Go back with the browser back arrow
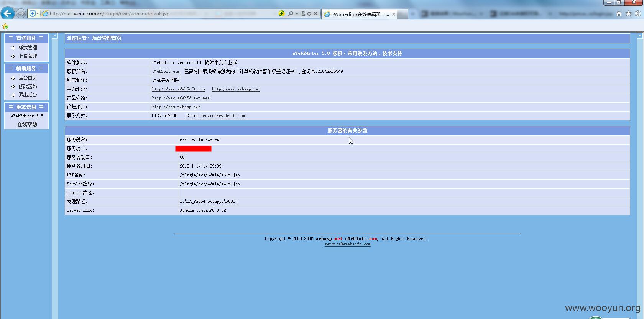The width and height of the screenshot is (644, 319). tap(8, 13)
